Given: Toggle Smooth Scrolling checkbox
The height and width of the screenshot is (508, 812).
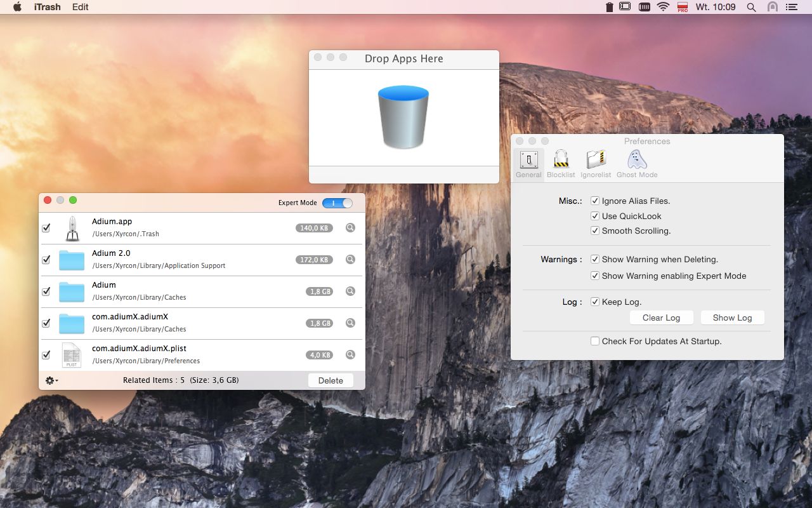Looking at the screenshot, I should tap(595, 231).
